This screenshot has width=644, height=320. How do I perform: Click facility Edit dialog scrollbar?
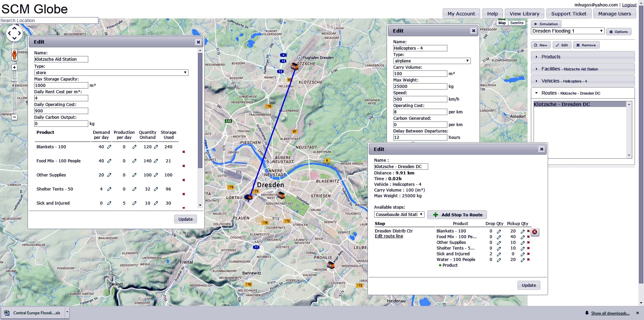pyautogui.click(x=200, y=111)
